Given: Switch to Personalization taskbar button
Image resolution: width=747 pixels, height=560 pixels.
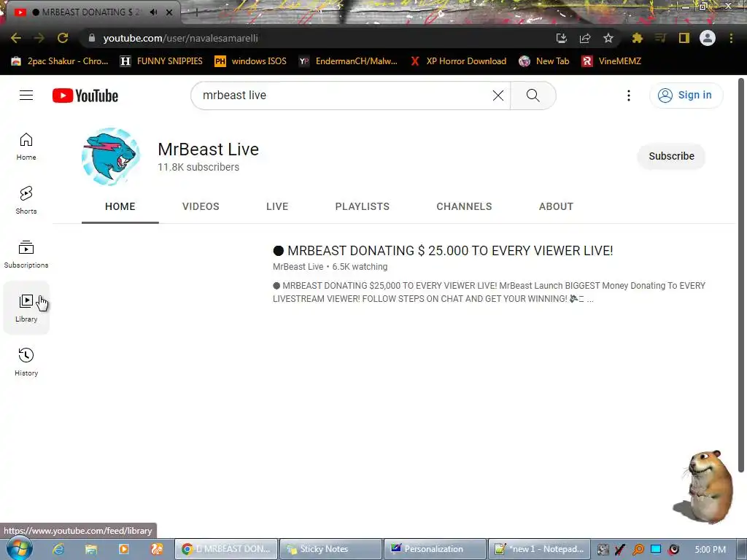Looking at the screenshot, I should tap(435, 549).
